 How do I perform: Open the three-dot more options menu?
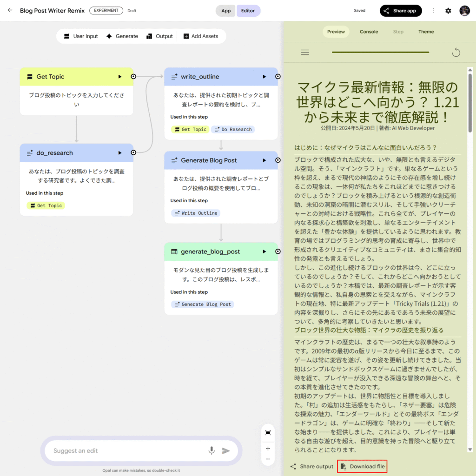click(x=433, y=11)
